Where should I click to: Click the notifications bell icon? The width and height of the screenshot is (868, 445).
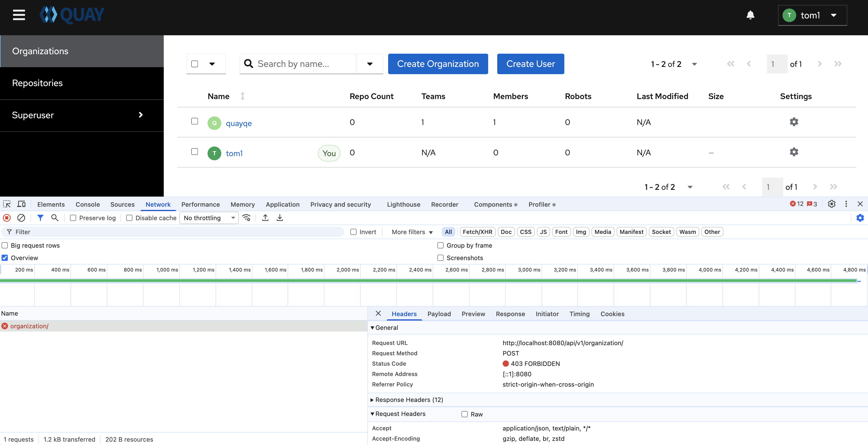(x=750, y=15)
